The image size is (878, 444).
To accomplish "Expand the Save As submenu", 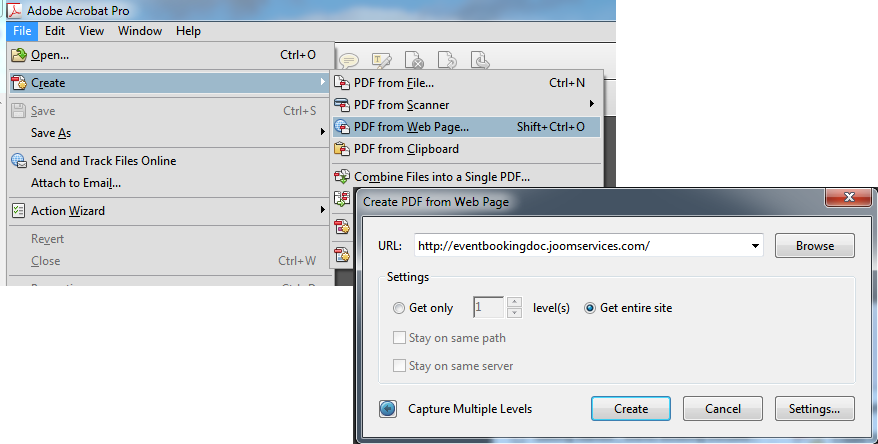I will click(x=322, y=133).
